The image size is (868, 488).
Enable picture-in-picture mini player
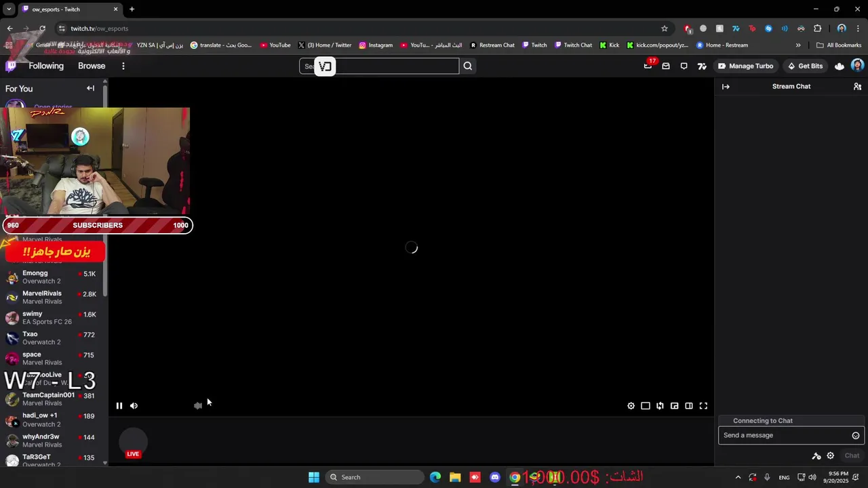coord(674,406)
